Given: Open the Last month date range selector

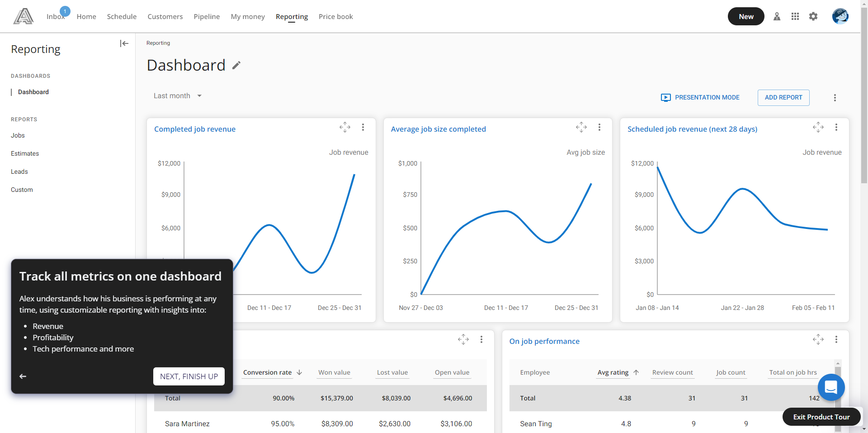Looking at the screenshot, I should (177, 95).
